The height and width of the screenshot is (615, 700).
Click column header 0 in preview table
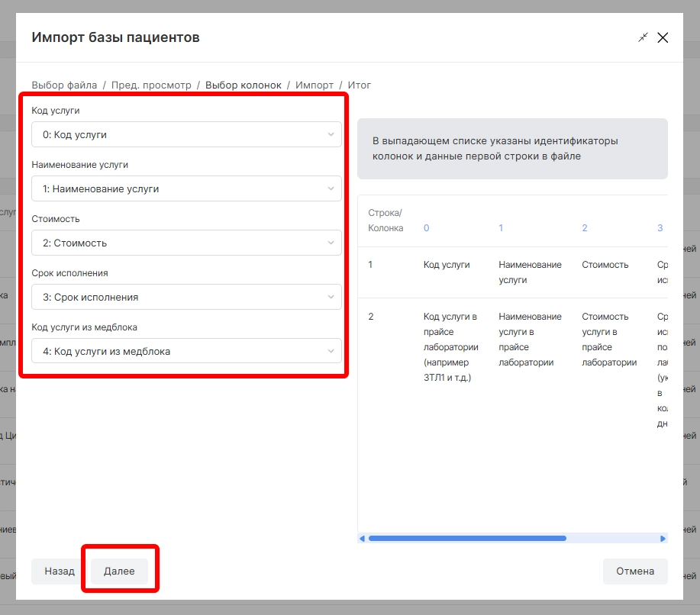click(x=427, y=228)
